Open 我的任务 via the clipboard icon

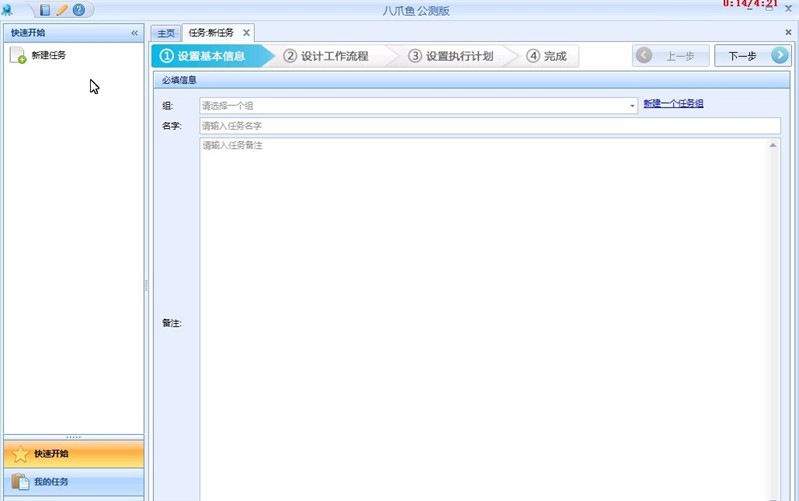[x=20, y=482]
